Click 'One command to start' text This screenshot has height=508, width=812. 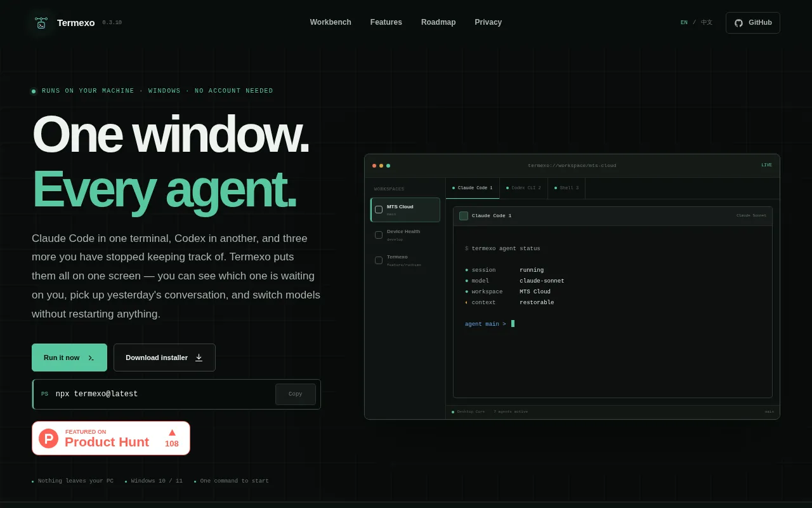pyautogui.click(x=235, y=481)
